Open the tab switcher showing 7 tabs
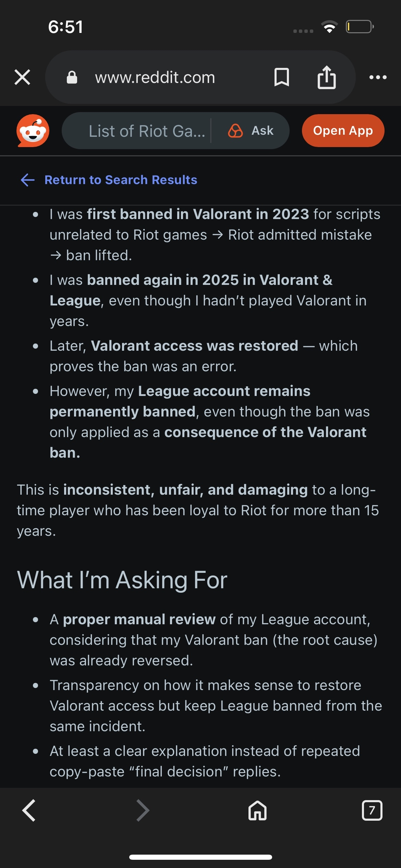This screenshot has width=401, height=868. pyautogui.click(x=372, y=810)
